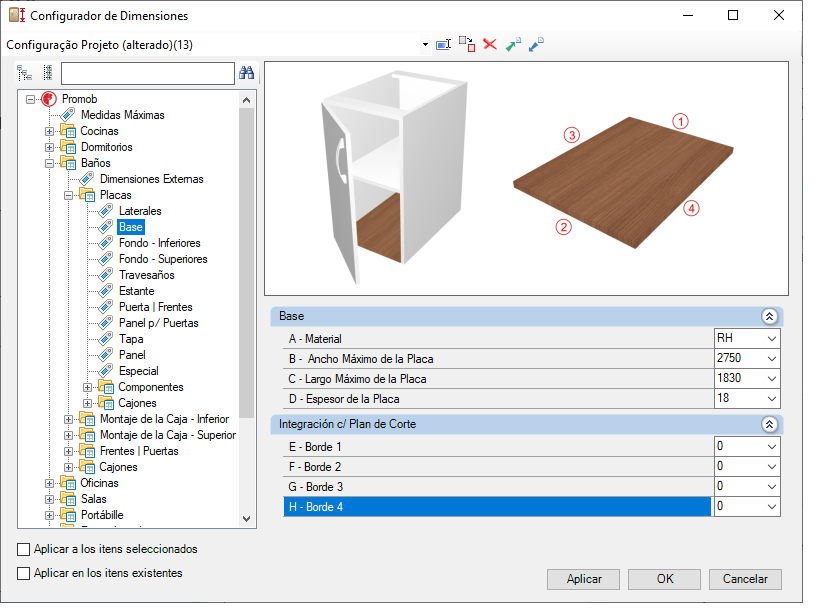The height and width of the screenshot is (614, 817).
Task: Collapse the Integración c/ Plan de Corte section
Action: point(770,424)
